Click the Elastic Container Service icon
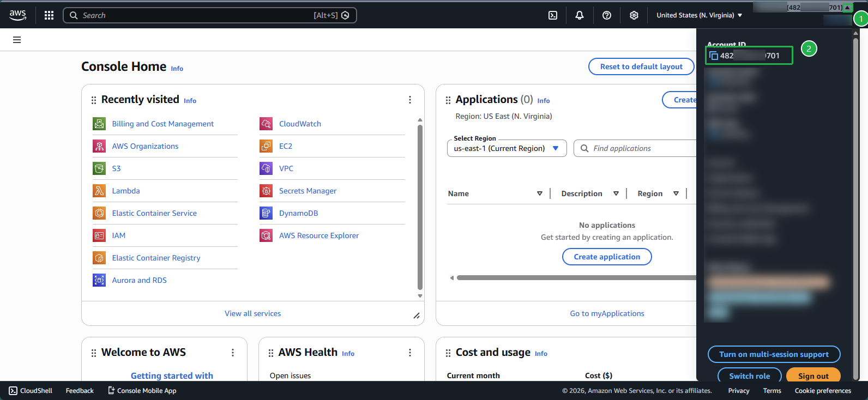This screenshot has height=400, width=868. (x=99, y=213)
